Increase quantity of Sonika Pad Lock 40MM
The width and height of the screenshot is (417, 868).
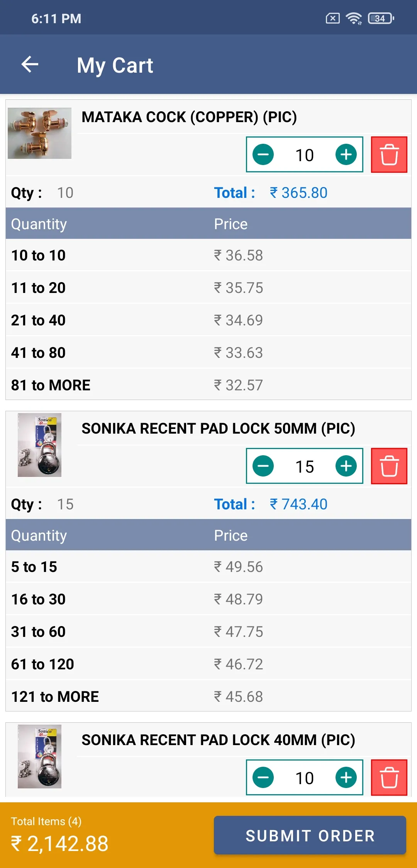(x=346, y=778)
